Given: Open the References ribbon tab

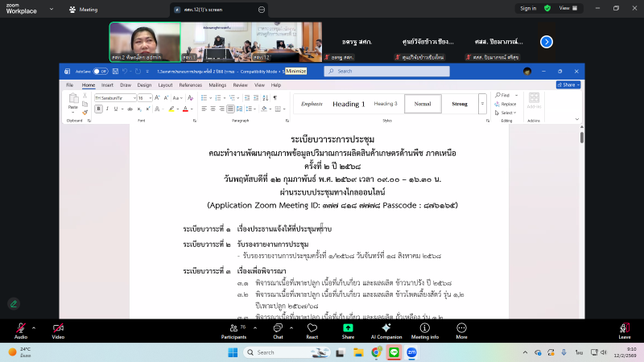Looking at the screenshot, I should tap(191, 84).
